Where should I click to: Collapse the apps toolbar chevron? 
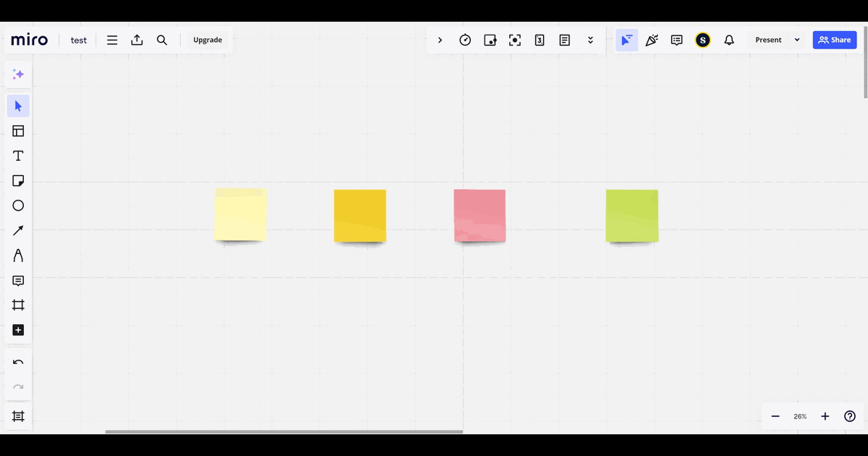[440, 41]
